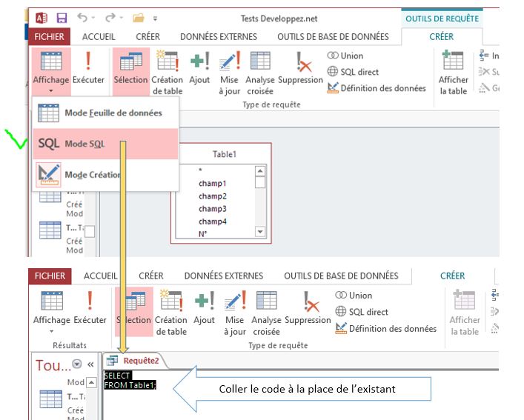Click scroll up arrow of Table1 field list
Screen dimensions: 524x420
(260, 171)
